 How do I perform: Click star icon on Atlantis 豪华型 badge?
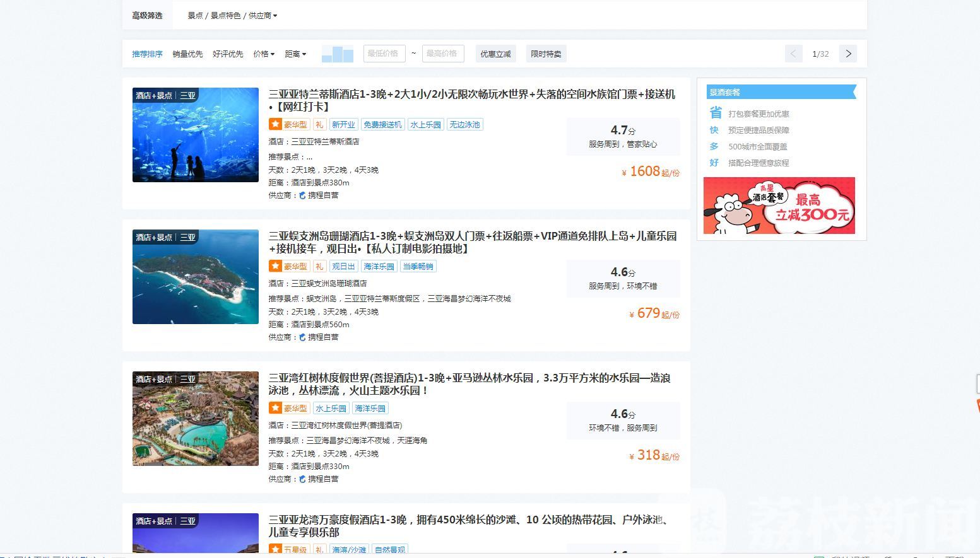275,125
